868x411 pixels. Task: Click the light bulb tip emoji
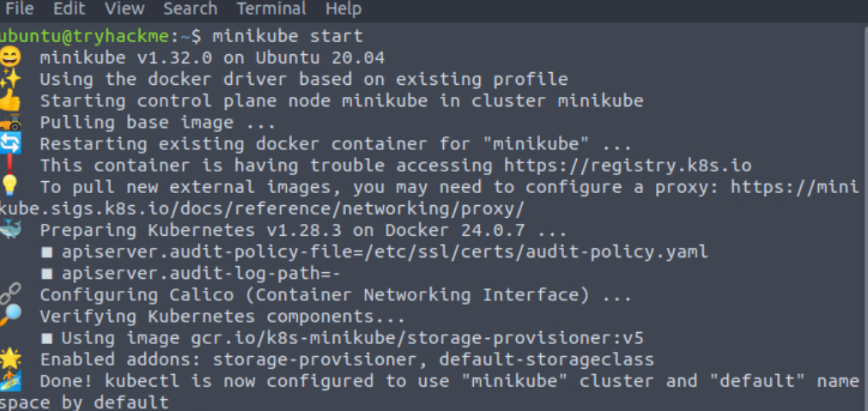[x=9, y=186]
